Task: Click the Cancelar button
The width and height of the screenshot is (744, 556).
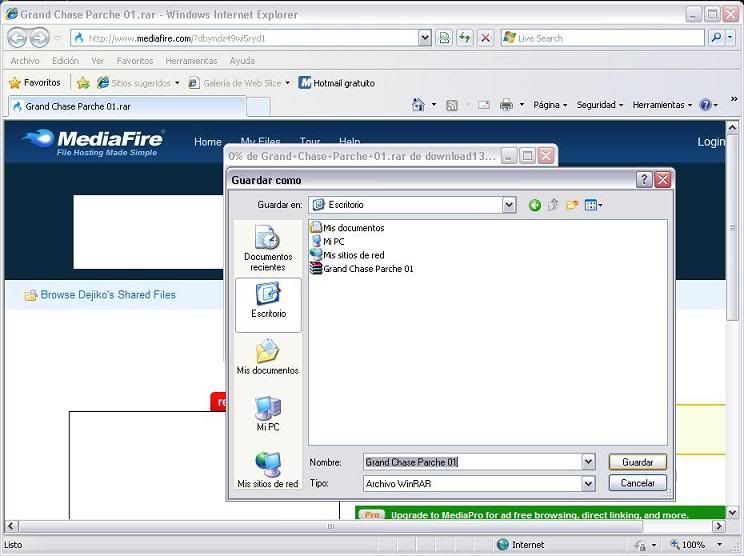Action: [637, 483]
